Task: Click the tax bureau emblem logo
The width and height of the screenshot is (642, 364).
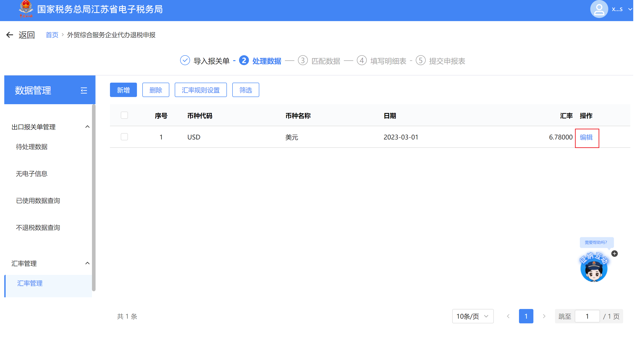Action: coord(26,9)
